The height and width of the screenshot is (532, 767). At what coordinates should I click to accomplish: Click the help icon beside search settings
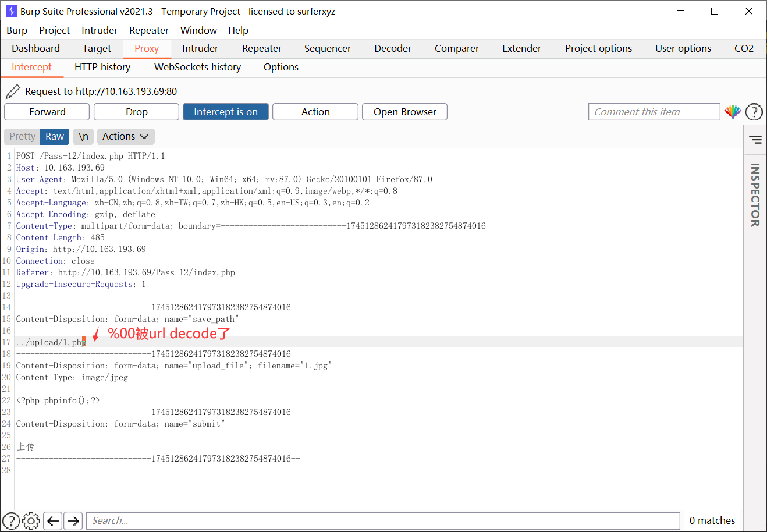pos(11,520)
